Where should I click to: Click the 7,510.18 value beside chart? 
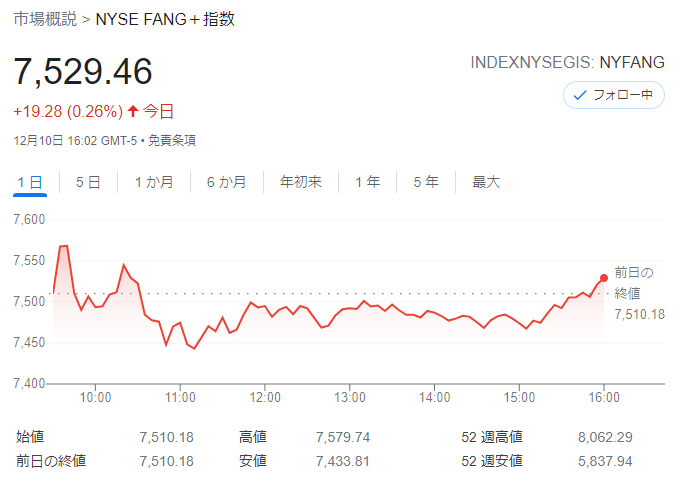pyautogui.click(x=640, y=314)
